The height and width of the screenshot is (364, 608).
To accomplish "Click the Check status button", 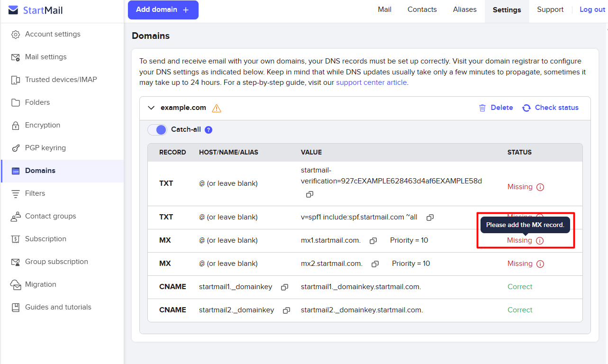I will pos(550,108).
